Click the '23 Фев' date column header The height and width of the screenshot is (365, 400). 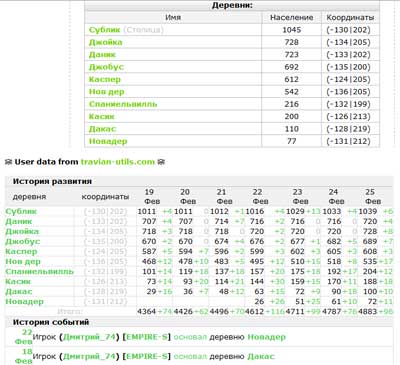point(300,197)
